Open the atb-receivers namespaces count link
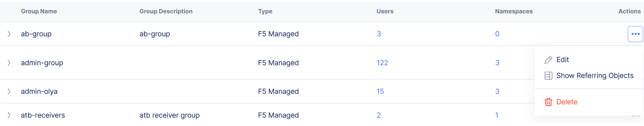This screenshot has height=126, width=644. [497, 115]
